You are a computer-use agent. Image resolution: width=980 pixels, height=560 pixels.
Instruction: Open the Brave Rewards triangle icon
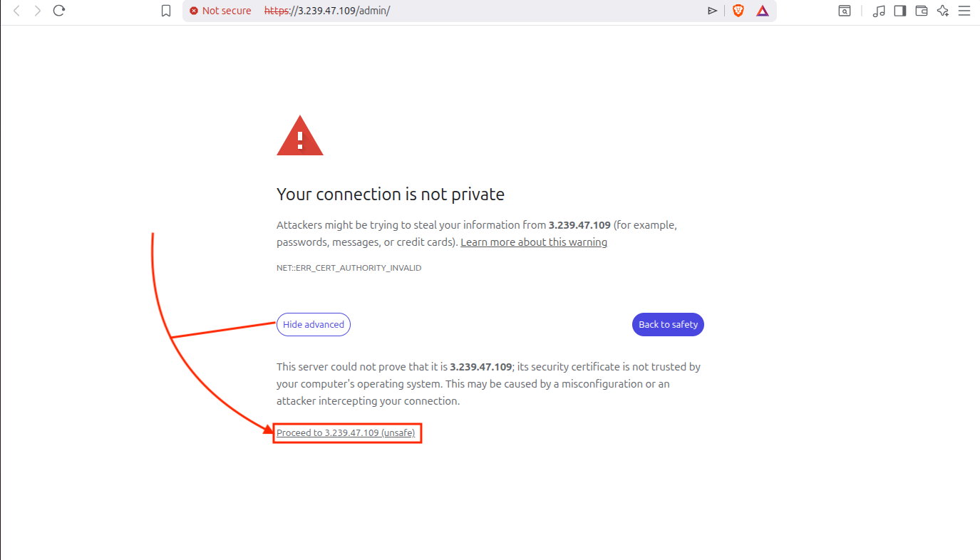pyautogui.click(x=763, y=11)
